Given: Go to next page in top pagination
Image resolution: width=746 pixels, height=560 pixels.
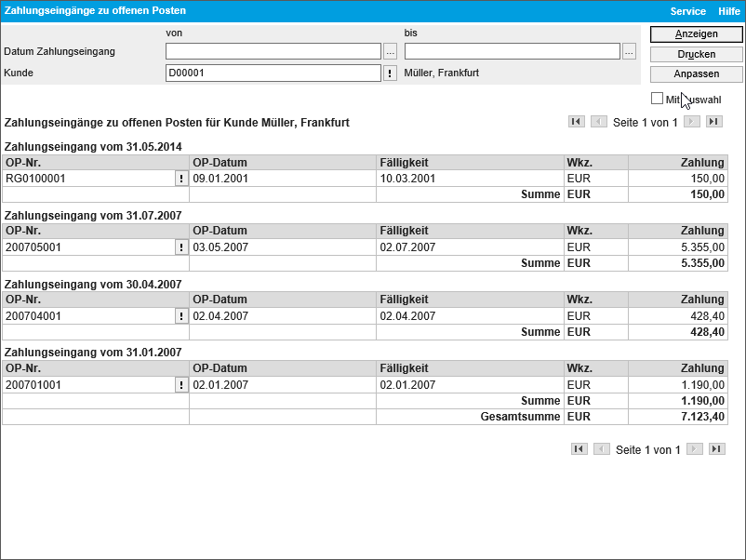Looking at the screenshot, I should click(x=691, y=122).
